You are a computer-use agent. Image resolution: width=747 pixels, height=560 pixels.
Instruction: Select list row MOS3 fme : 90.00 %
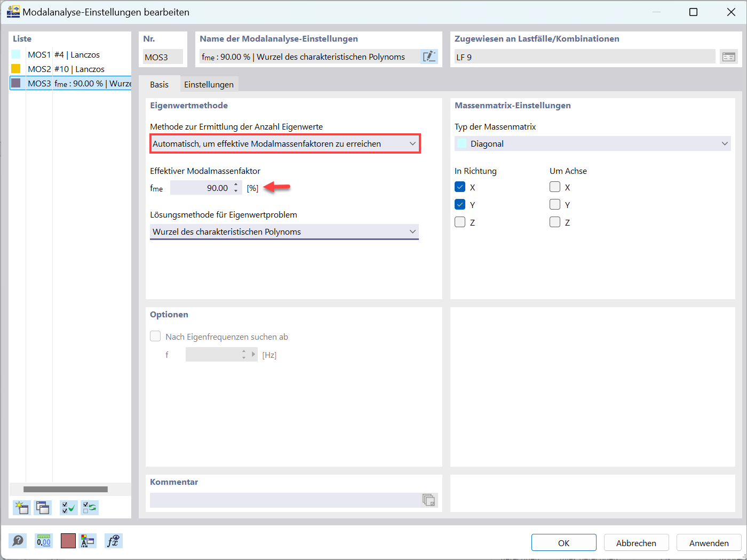click(70, 83)
